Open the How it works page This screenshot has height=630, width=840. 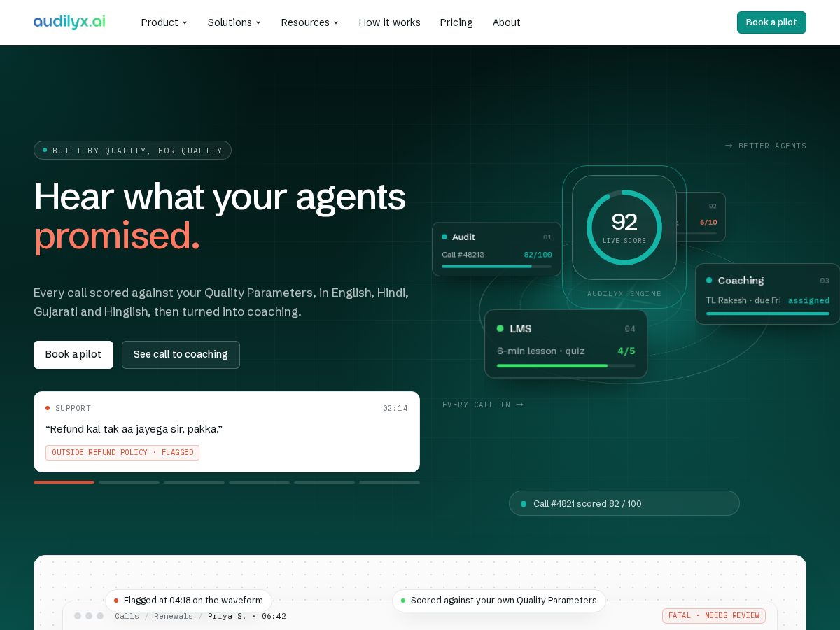click(389, 22)
